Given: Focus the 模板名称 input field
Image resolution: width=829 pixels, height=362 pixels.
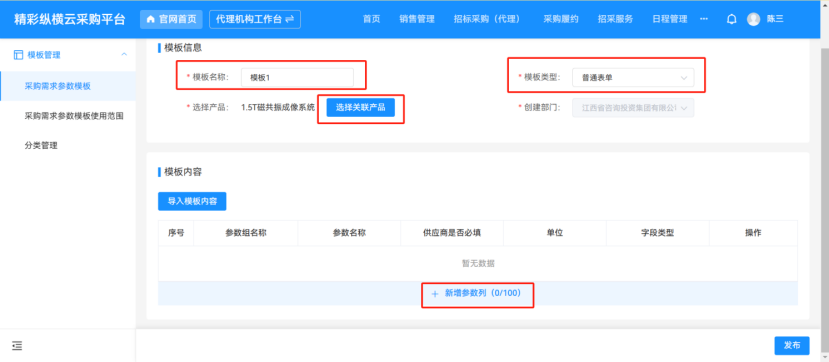Looking at the screenshot, I should coord(297,78).
